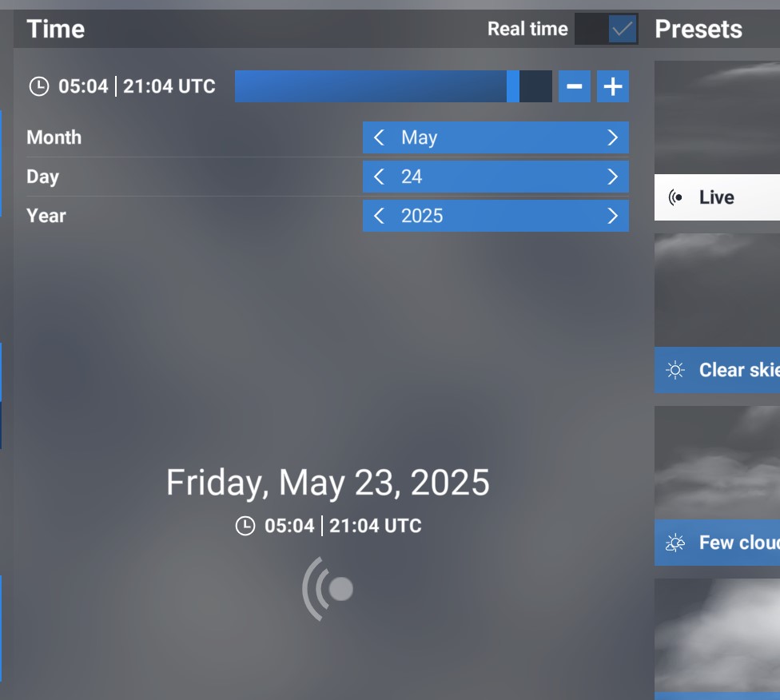This screenshot has width=780, height=700.
Task: Click the cloudy preset thumbnail at bottom
Action: tap(717, 635)
